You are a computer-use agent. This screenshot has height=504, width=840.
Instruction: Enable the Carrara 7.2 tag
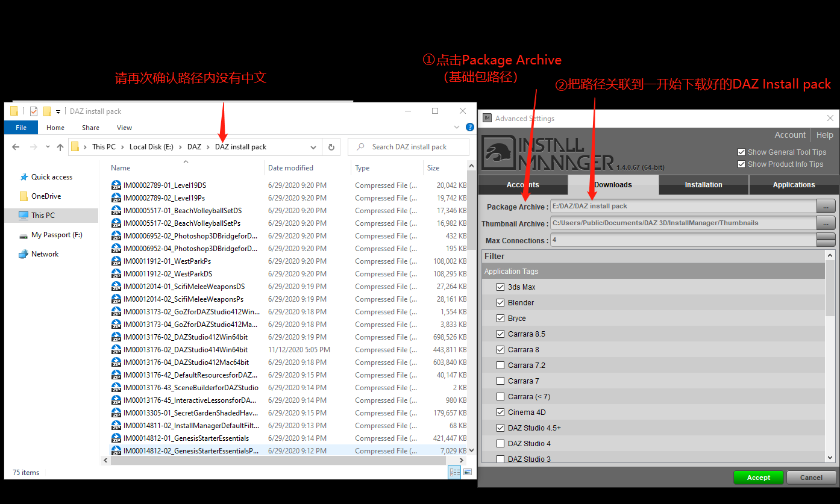(500, 366)
